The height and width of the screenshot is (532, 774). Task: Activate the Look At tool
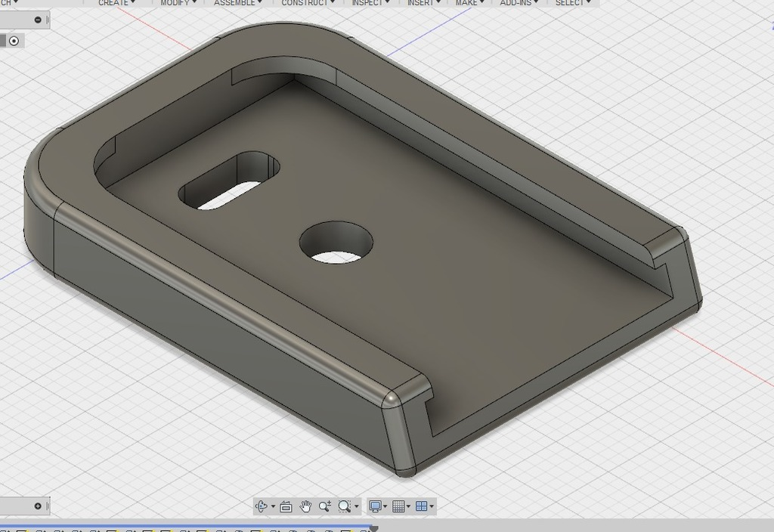point(287,506)
